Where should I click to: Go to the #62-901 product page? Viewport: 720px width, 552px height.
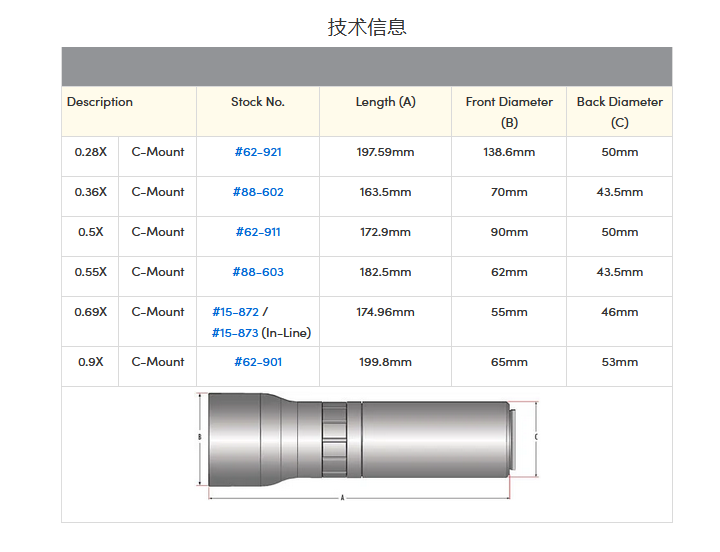click(258, 362)
